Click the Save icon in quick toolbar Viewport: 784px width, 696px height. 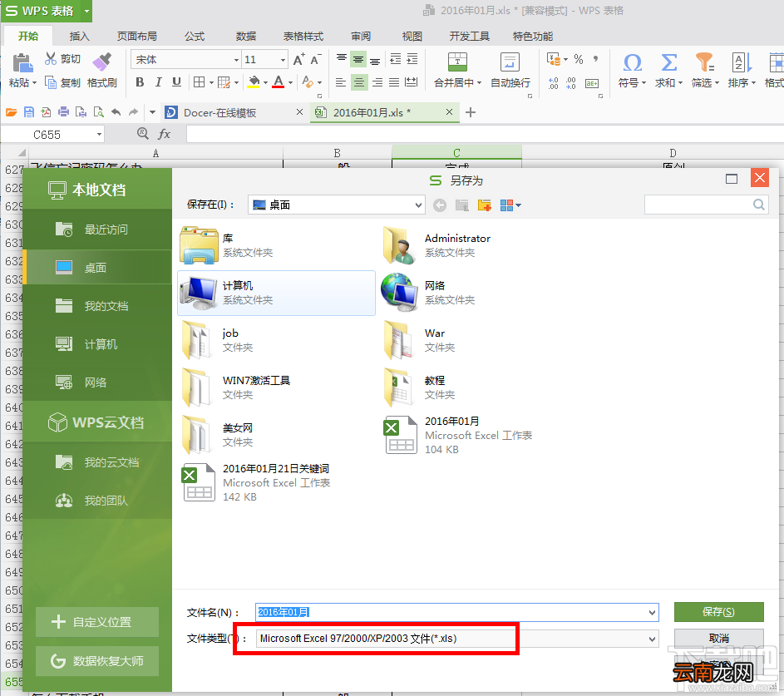pyautogui.click(x=29, y=112)
